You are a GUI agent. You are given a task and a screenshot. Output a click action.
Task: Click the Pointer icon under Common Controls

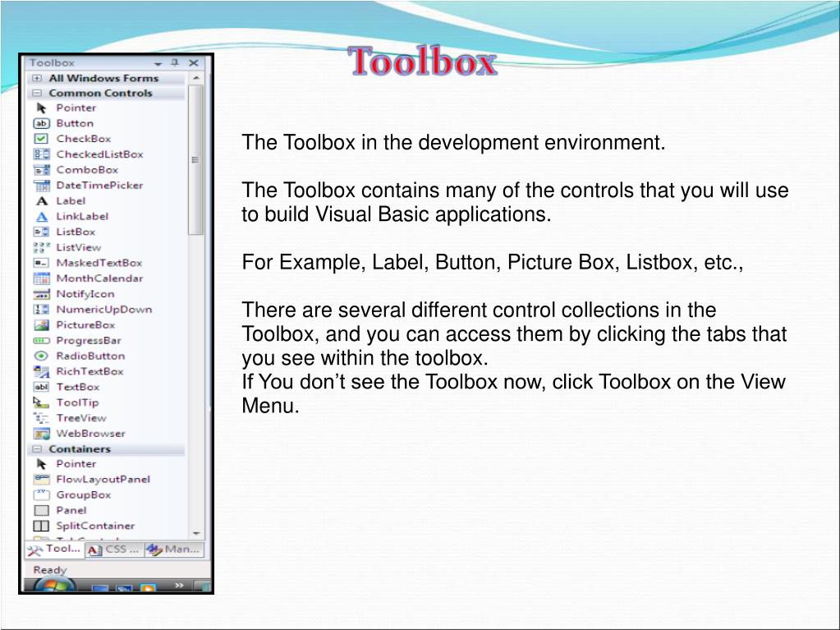[x=41, y=108]
